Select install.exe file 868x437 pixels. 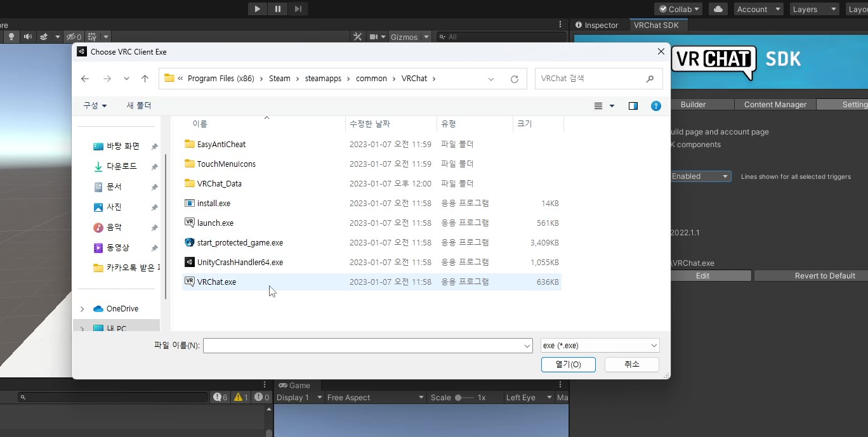pos(371,203)
